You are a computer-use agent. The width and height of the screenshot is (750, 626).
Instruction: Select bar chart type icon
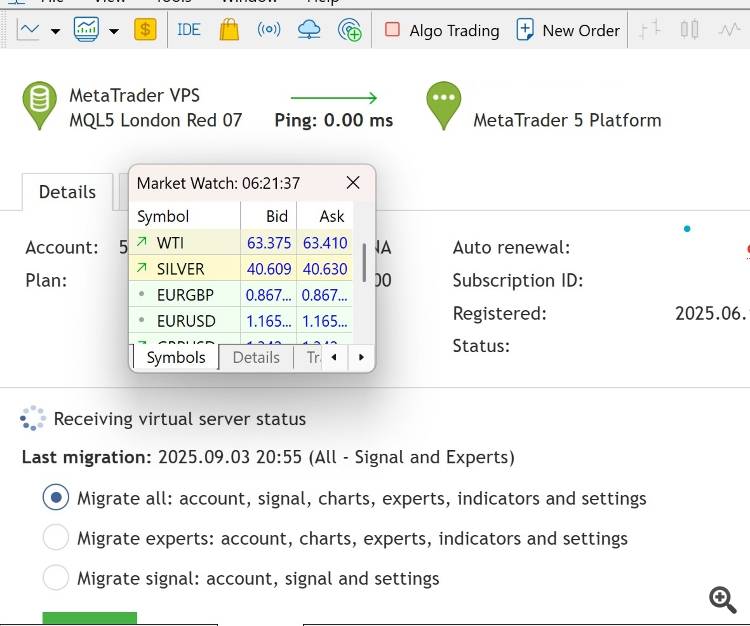pyautogui.click(x=650, y=30)
